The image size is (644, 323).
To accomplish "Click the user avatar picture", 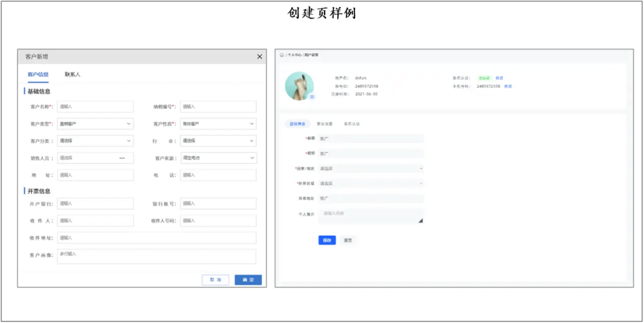I will [299, 86].
